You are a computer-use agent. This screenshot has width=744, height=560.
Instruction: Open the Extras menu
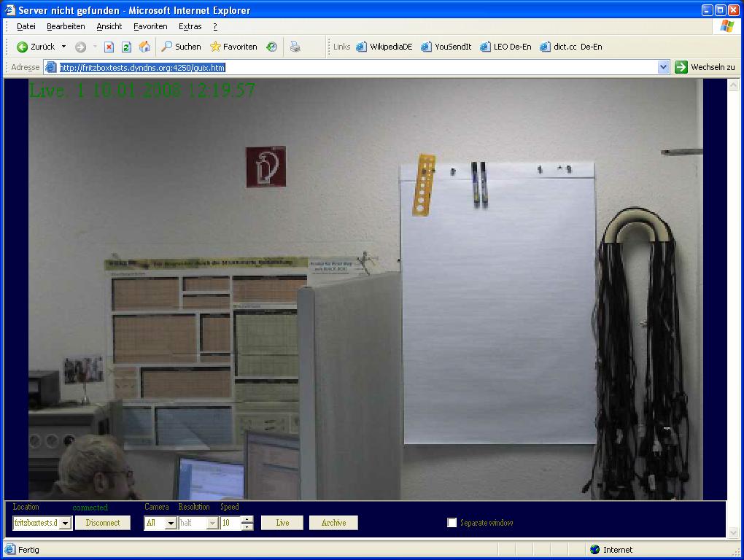(190, 26)
